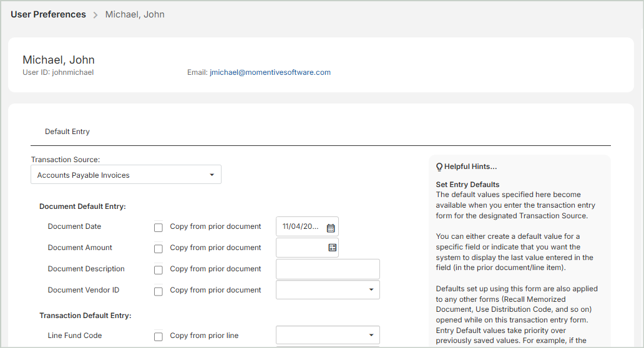Click the Document Date input field

(x=300, y=227)
